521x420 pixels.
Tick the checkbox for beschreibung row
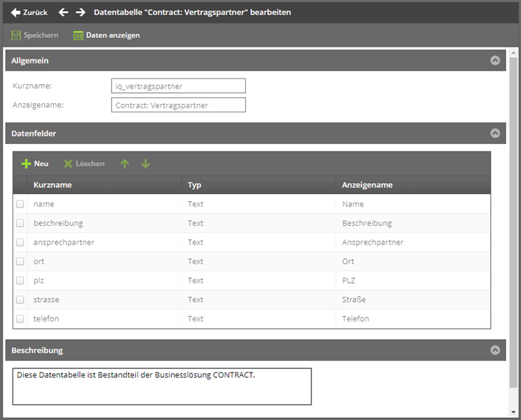(20, 223)
